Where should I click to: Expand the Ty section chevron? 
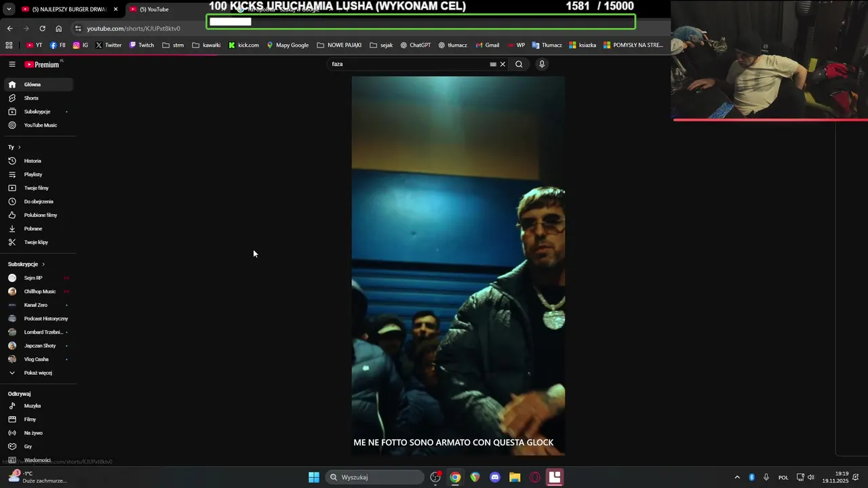point(19,147)
